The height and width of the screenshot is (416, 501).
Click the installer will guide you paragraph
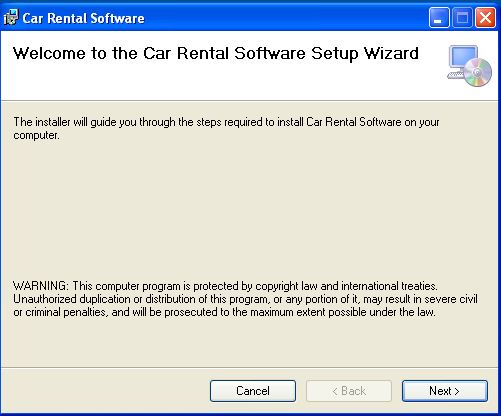point(226,129)
